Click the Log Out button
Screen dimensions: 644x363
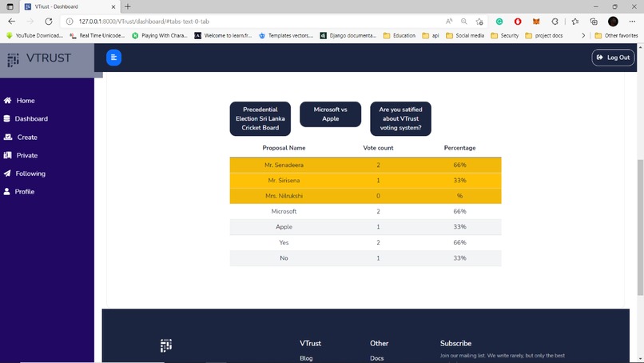tap(613, 58)
